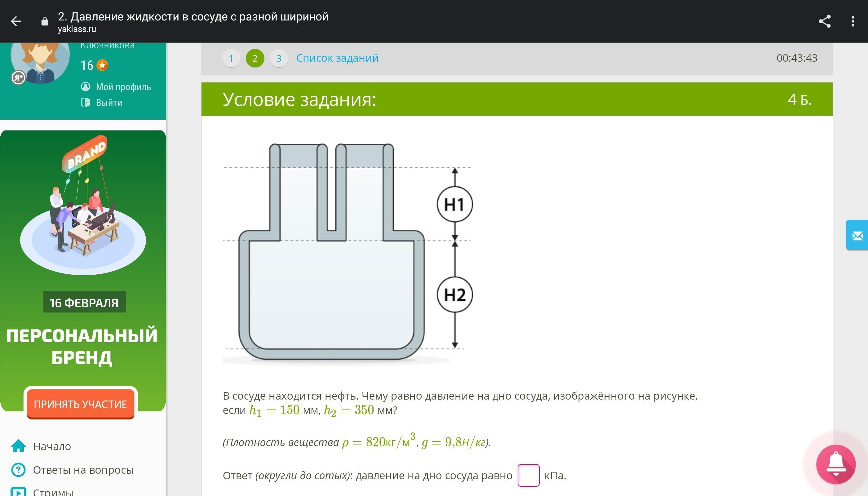Screen dimensions: 868x496
Task: Select current task number 2
Action: tap(255, 58)
